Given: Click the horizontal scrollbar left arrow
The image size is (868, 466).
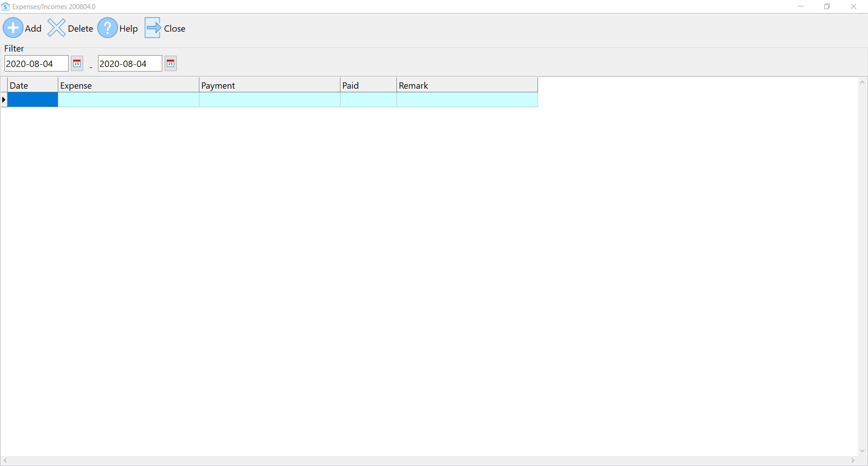Looking at the screenshot, I should [5, 461].
